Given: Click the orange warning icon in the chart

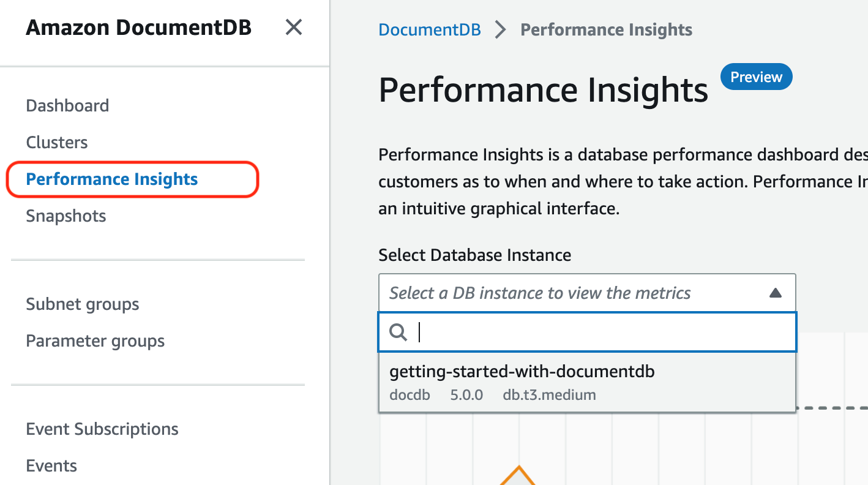Looking at the screenshot, I should point(518,476).
